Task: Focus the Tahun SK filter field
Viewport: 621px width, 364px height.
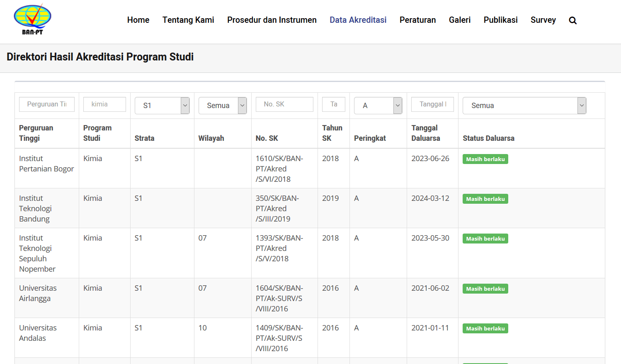Action: tap(334, 104)
